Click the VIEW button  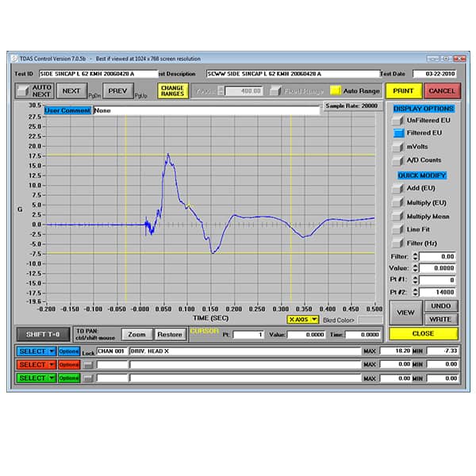pyautogui.click(x=406, y=313)
